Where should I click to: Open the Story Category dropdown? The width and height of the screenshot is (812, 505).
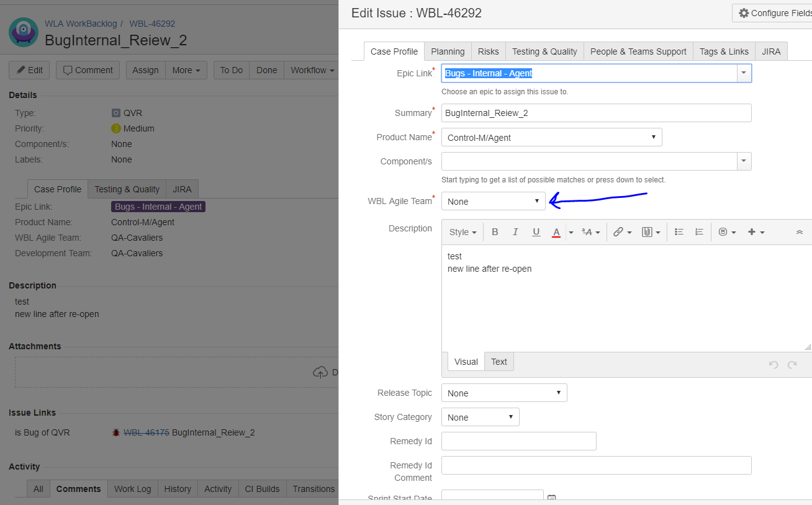(x=480, y=417)
